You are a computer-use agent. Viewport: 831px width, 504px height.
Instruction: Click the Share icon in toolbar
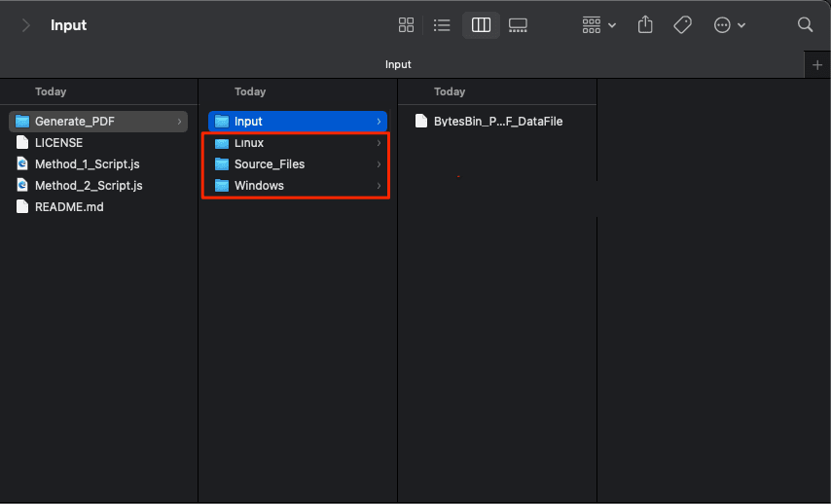tap(645, 25)
